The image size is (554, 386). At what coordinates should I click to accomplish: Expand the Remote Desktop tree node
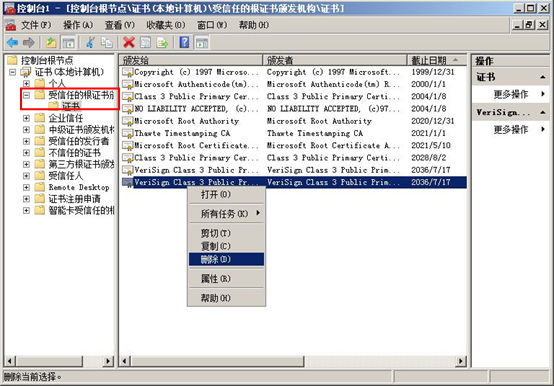coord(26,187)
